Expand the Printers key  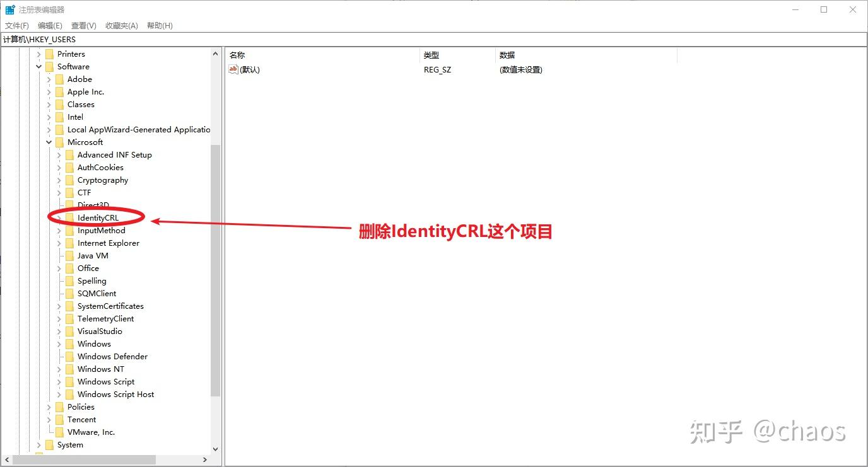pyautogui.click(x=39, y=54)
